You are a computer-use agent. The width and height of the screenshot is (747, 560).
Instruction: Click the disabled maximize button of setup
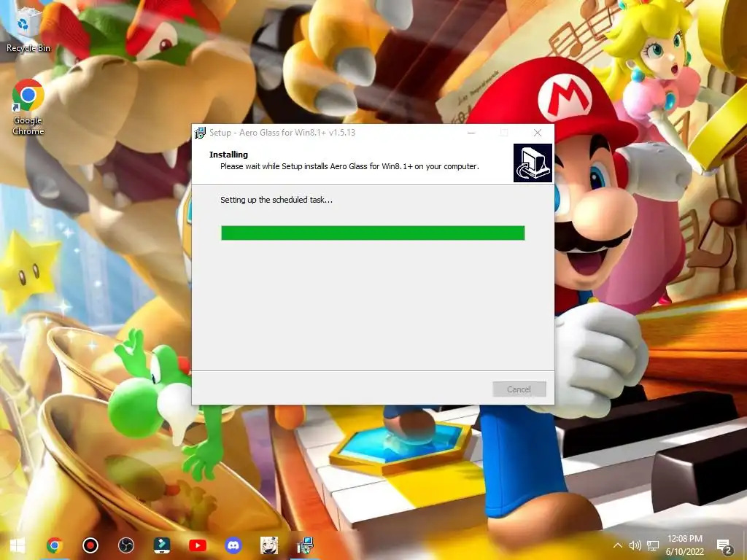point(504,133)
